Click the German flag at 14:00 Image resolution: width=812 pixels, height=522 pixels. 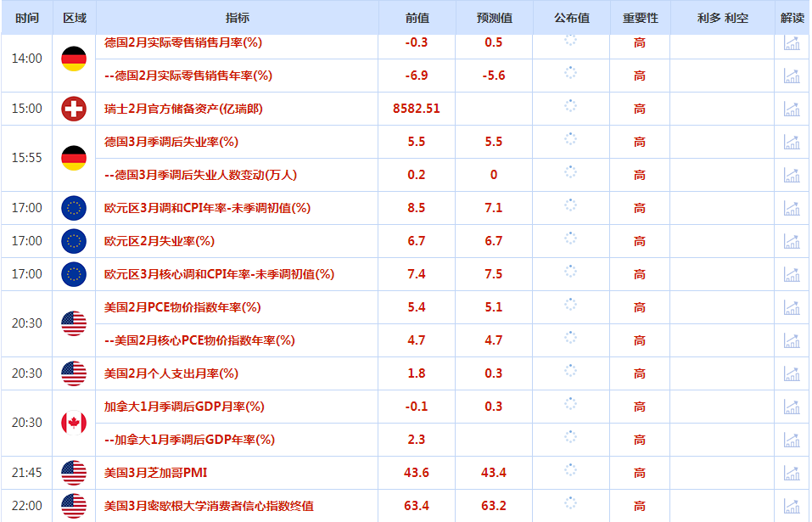tap(74, 59)
